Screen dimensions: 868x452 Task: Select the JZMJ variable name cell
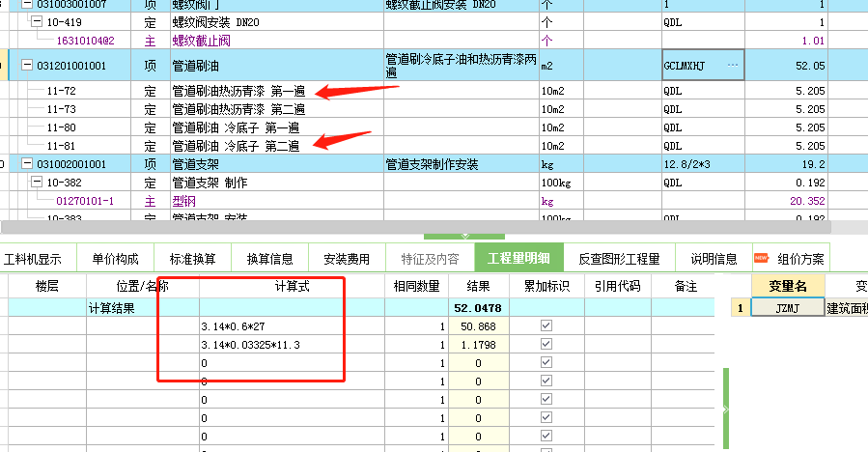(788, 308)
